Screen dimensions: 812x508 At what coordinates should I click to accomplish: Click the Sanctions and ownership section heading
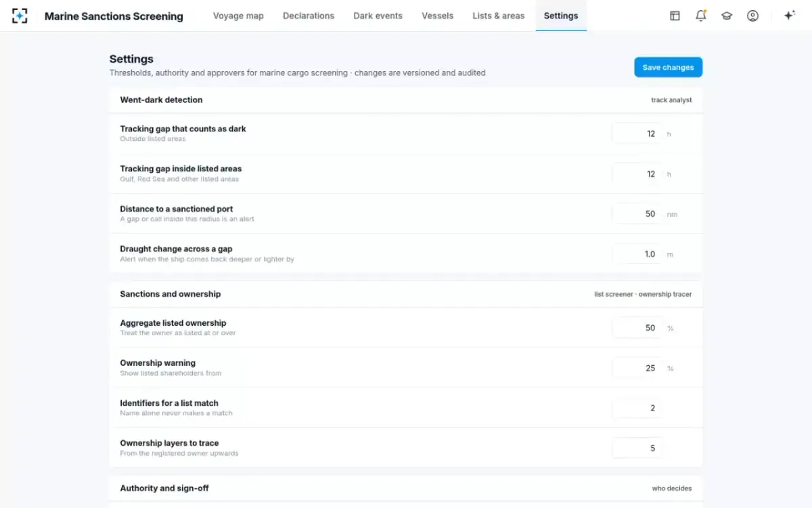[171, 294]
